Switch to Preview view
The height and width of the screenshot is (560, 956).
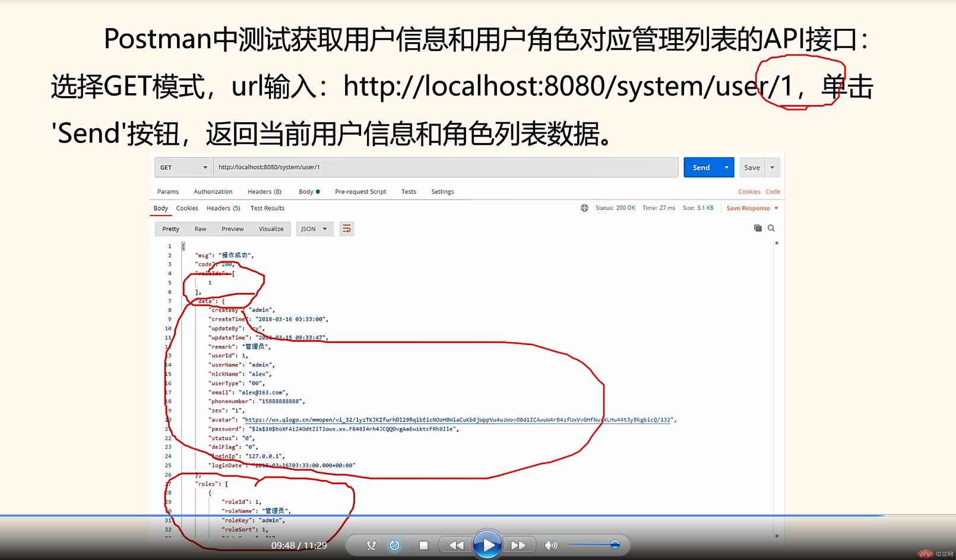[233, 229]
